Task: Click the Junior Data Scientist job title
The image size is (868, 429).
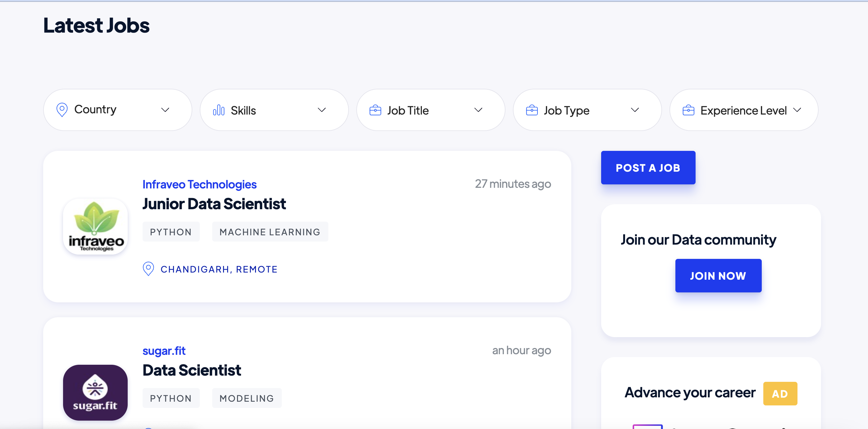Action: click(214, 203)
